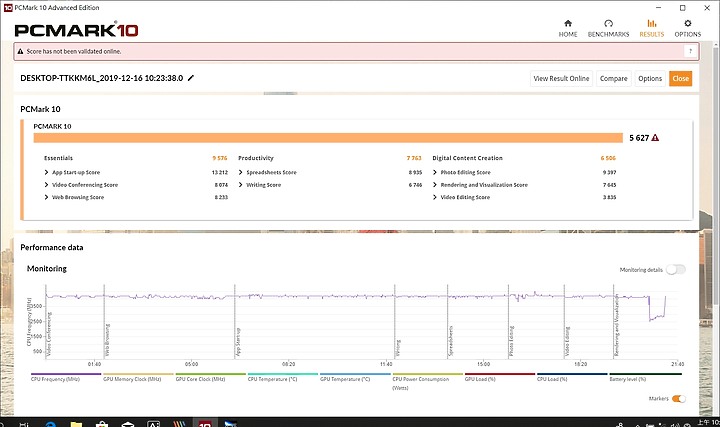Click the Photo Editing value 9 397
Image resolution: width=720 pixels, height=427 pixels.
pos(609,172)
